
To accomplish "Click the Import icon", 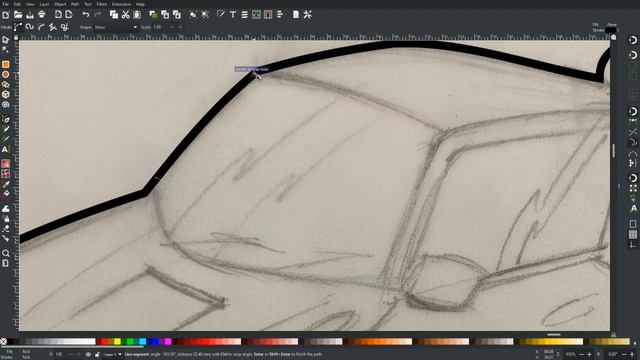I will tap(58, 15).
